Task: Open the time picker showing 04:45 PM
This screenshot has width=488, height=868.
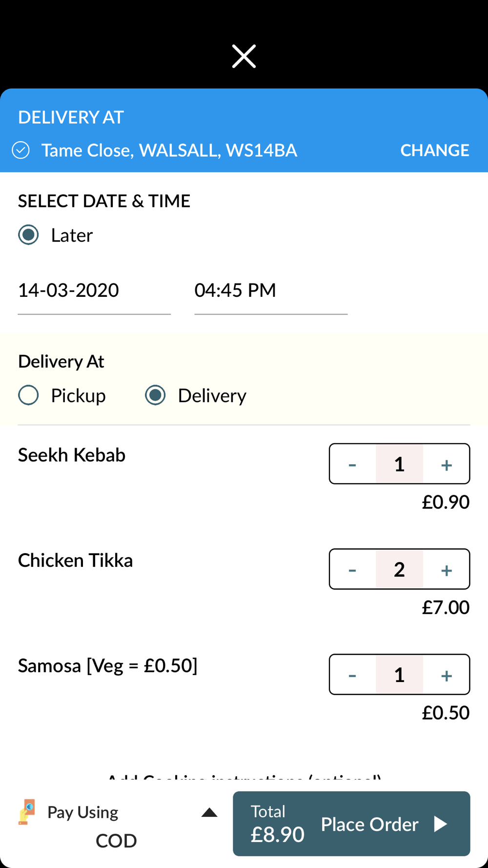Action: [x=270, y=291]
